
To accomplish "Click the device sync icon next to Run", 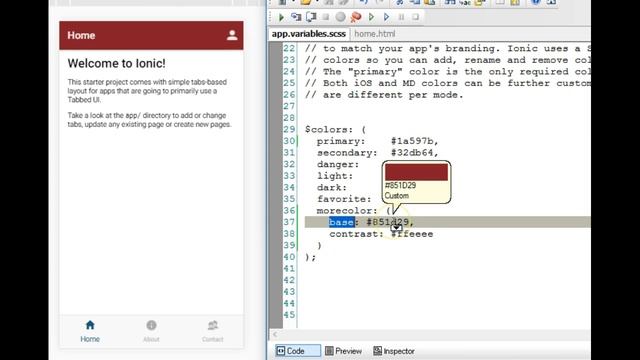I will coord(296,17).
